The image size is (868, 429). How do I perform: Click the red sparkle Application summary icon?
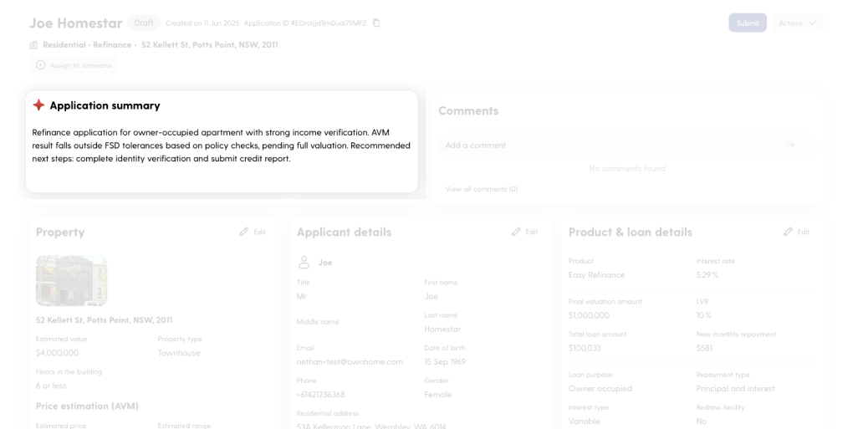pos(38,105)
